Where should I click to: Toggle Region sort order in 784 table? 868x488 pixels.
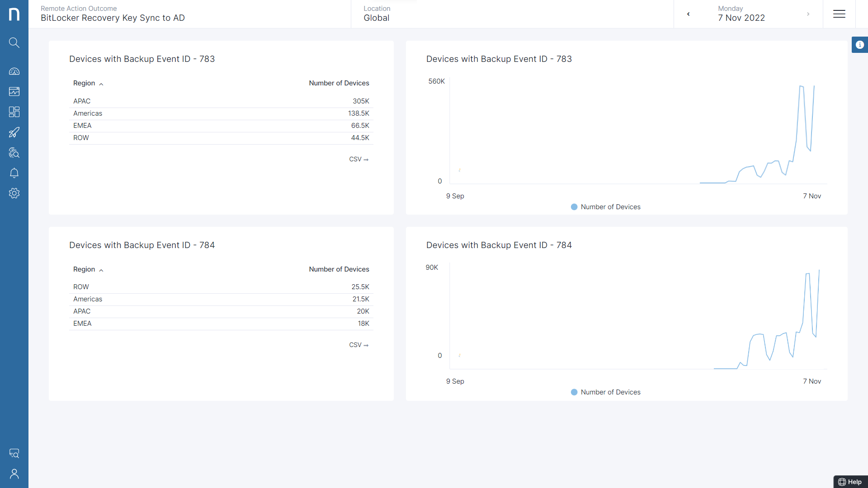pyautogui.click(x=101, y=270)
